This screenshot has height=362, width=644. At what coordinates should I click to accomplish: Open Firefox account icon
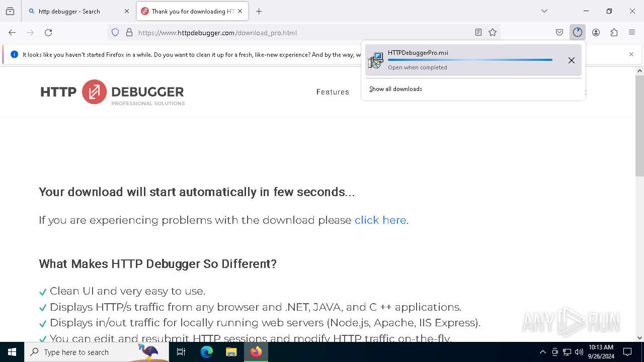pos(596,33)
